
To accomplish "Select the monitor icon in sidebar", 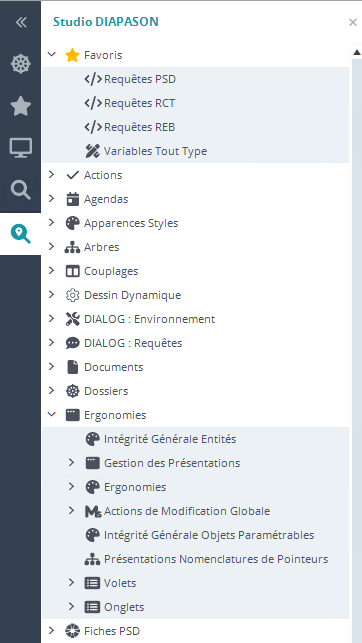I will point(20,148).
